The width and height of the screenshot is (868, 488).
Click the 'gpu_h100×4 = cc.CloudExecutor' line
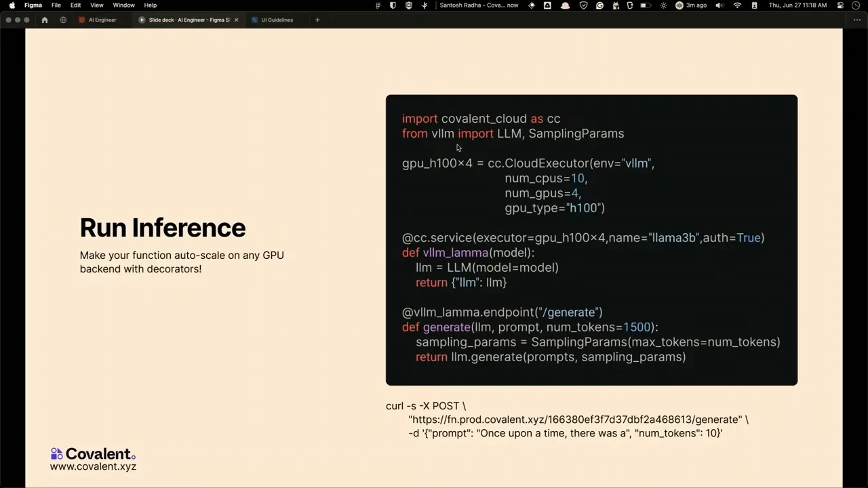click(528, 163)
